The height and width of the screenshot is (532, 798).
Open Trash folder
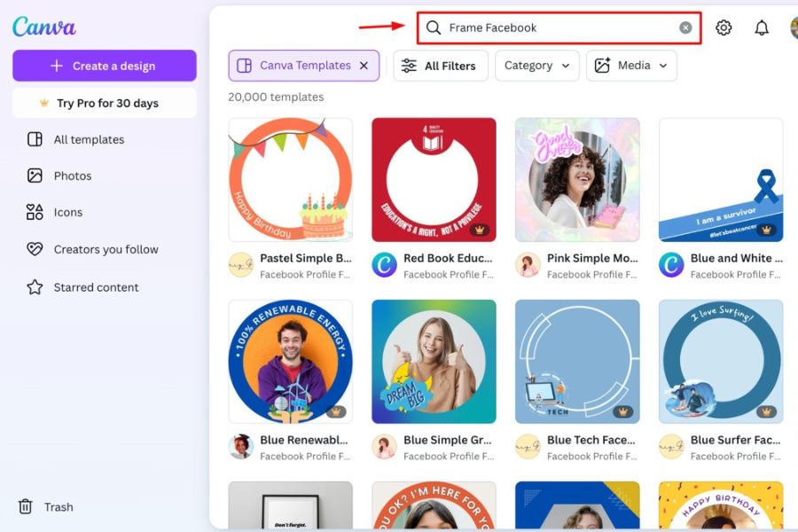(x=58, y=507)
